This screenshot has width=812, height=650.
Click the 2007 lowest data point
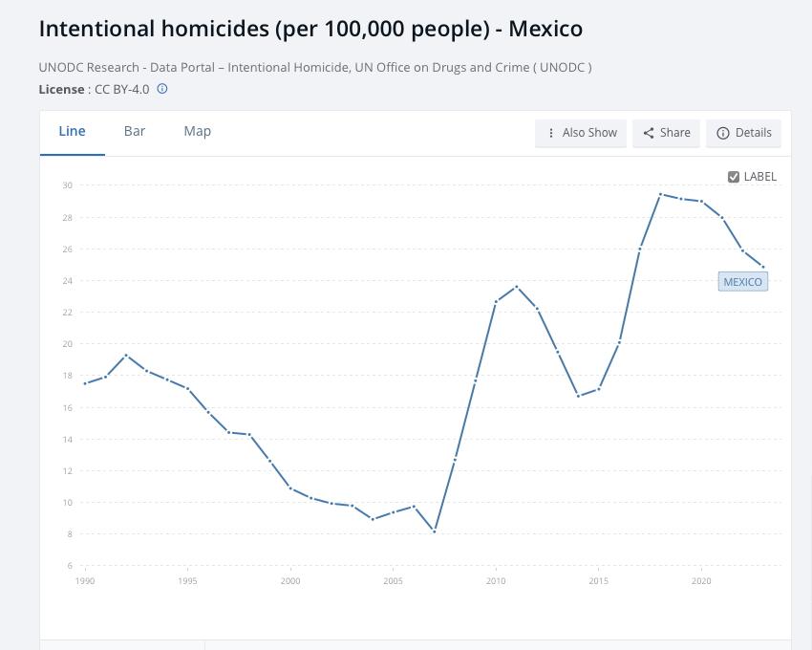click(x=435, y=531)
